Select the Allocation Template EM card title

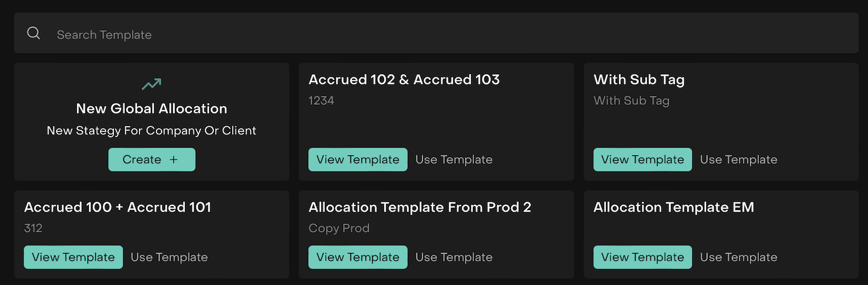tap(673, 207)
